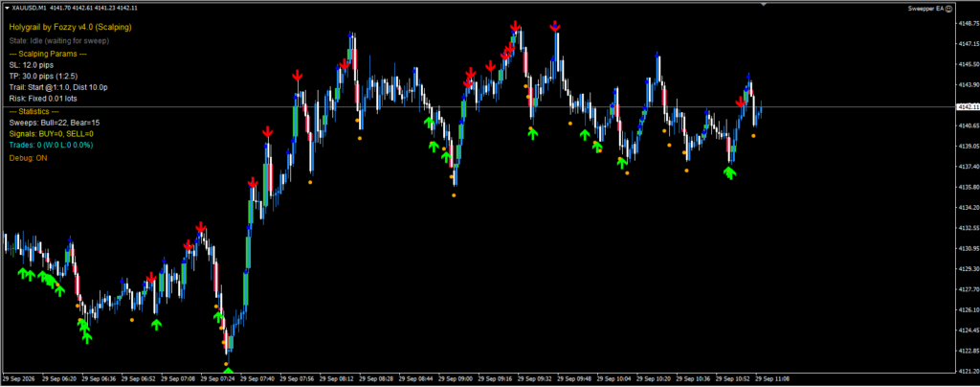Click the 'State: Idle (waiting for sweep)' line

click(59, 40)
